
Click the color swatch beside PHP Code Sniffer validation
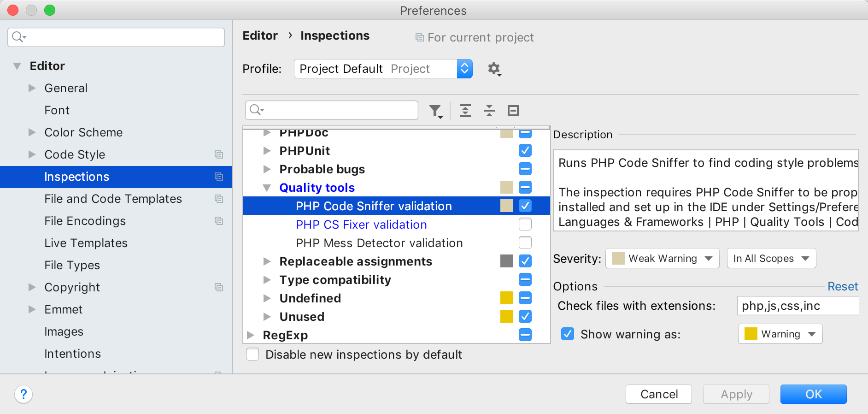507,206
